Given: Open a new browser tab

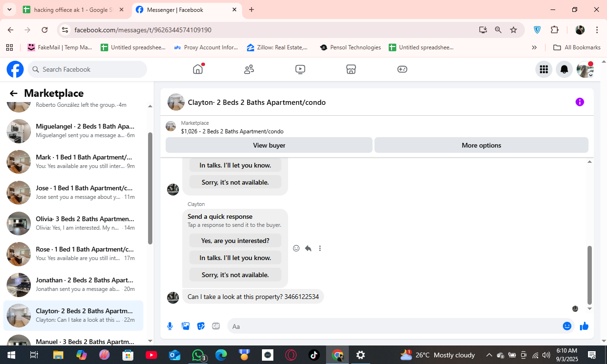Looking at the screenshot, I should pos(252,9).
